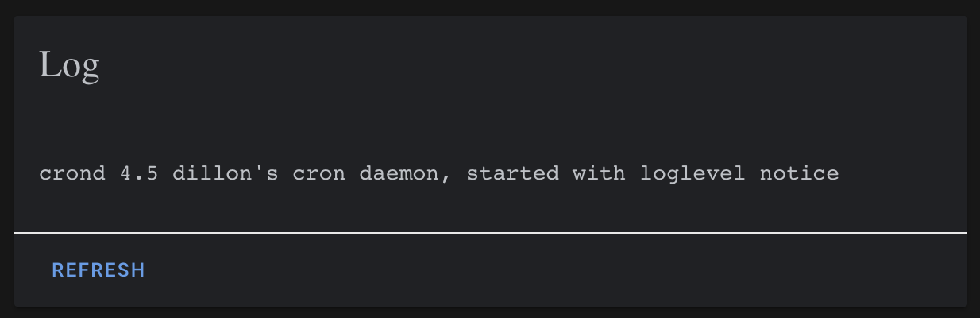Click the word "started" in log text

tap(512, 173)
